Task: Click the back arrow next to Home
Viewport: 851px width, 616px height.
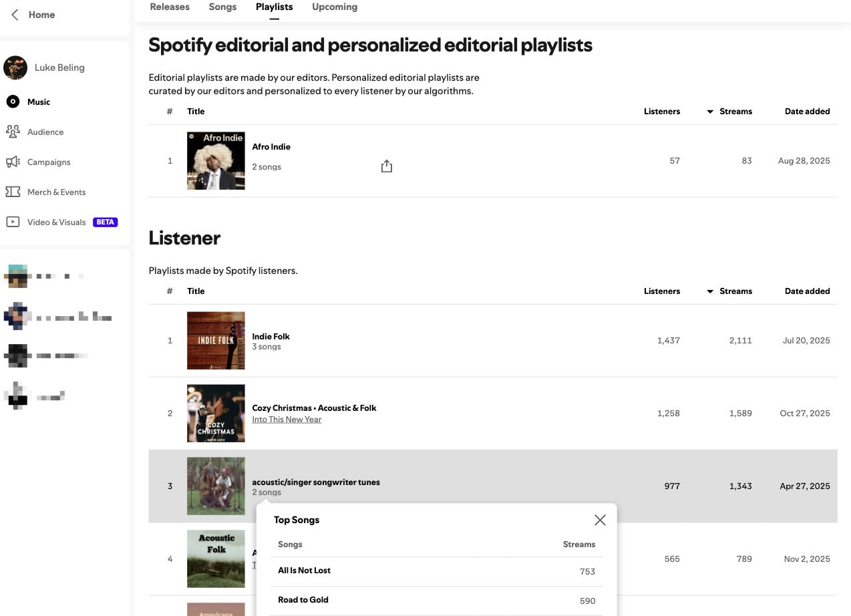Action: pyautogui.click(x=15, y=15)
